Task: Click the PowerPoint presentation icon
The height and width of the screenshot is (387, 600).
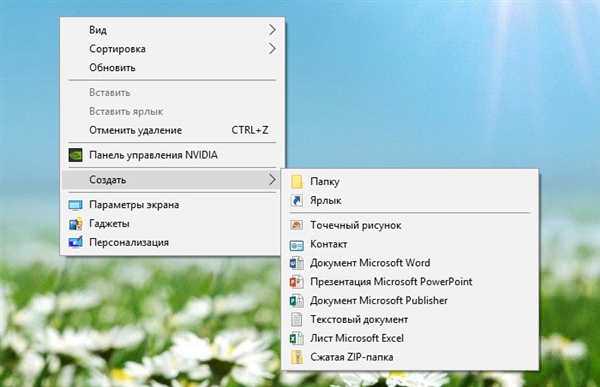Action: pyautogui.click(x=297, y=282)
